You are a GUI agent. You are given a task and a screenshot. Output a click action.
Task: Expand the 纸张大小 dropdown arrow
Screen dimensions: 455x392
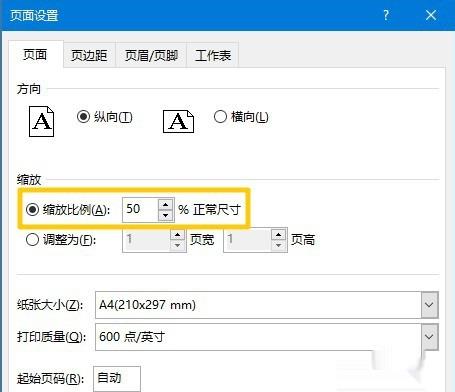tap(429, 305)
